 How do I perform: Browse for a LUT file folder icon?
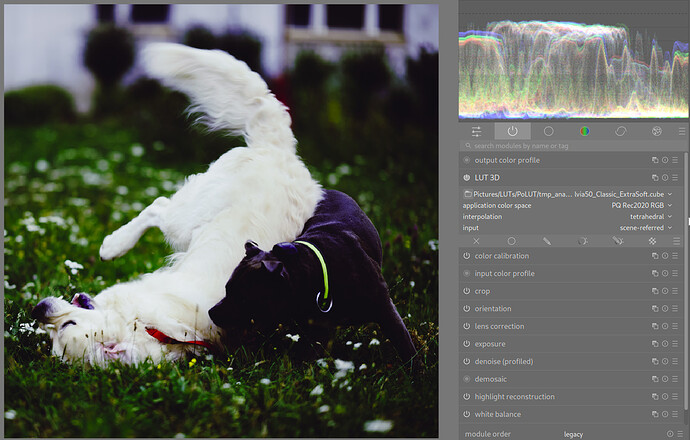coord(468,194)
